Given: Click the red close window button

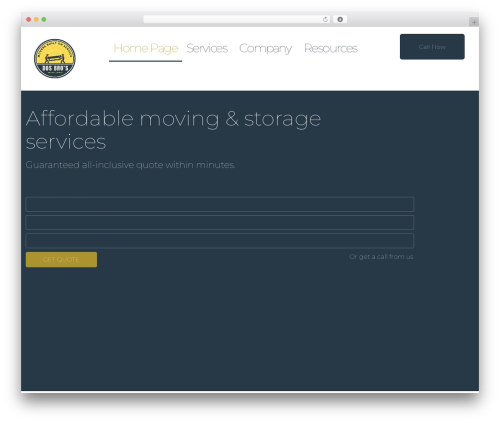Looking at the screenshot, I should pyautogui.click(x=29, y=19).
